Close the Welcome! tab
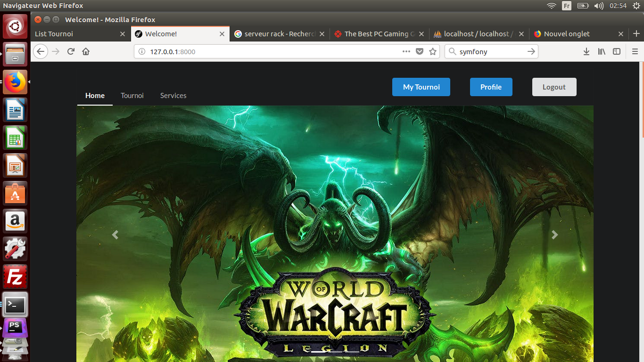Image resolution: width=644 pixels, height=362 pixels. pos(223,34)
